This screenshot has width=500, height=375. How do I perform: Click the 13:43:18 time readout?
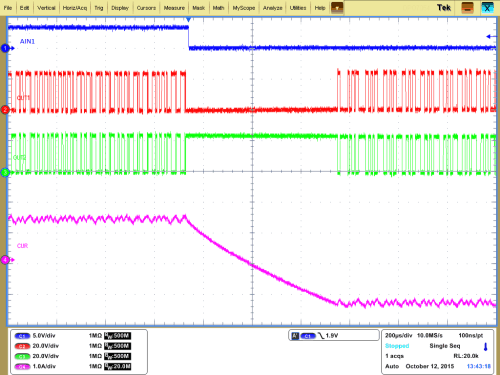[479, 366]
